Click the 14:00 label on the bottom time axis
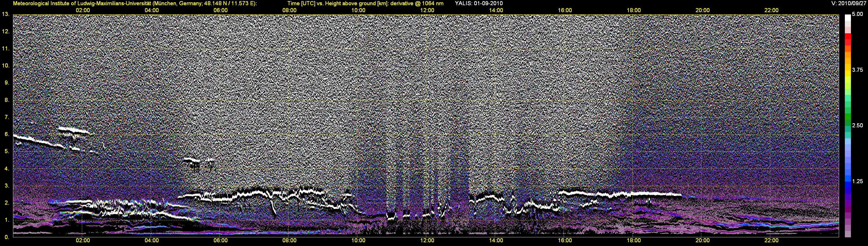The image size is (868, 246). pyautogui.click(x=496, y=240)
